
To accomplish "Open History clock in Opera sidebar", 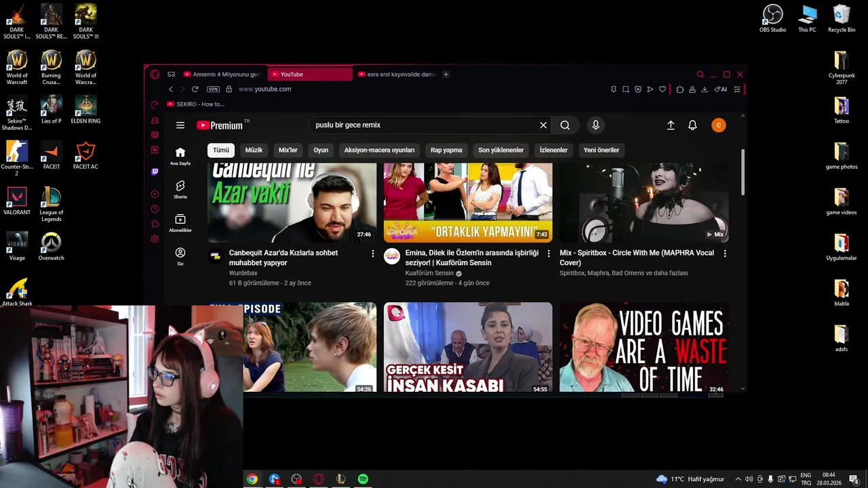I will 155,209.
